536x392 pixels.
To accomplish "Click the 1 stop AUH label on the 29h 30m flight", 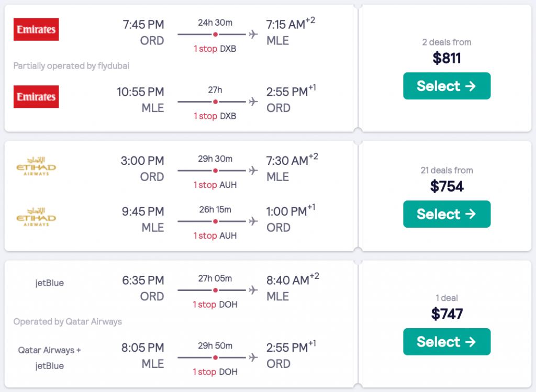I will (x=215, y=185).
